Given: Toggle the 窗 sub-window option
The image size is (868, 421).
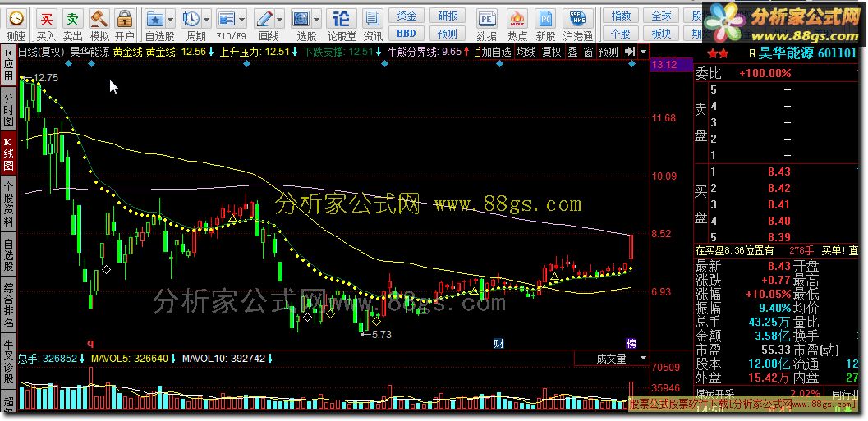Looking at the screenshot, I should [589, 53].
